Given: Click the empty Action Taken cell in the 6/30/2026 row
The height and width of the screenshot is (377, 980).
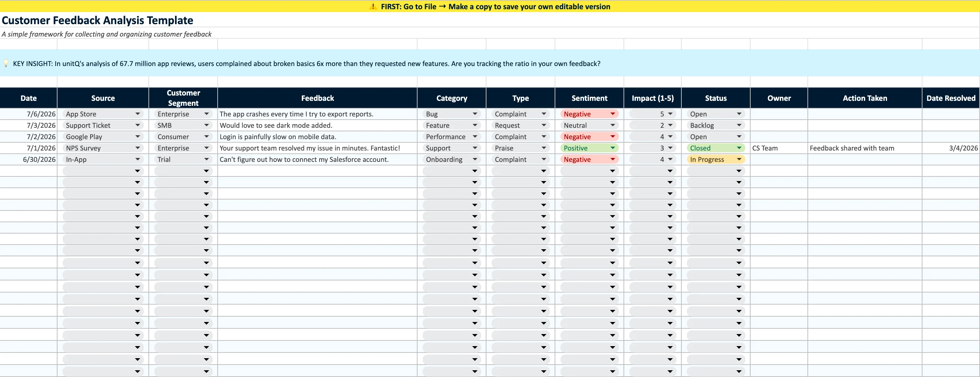Looking at the screenshot, I should click(865, 159).
